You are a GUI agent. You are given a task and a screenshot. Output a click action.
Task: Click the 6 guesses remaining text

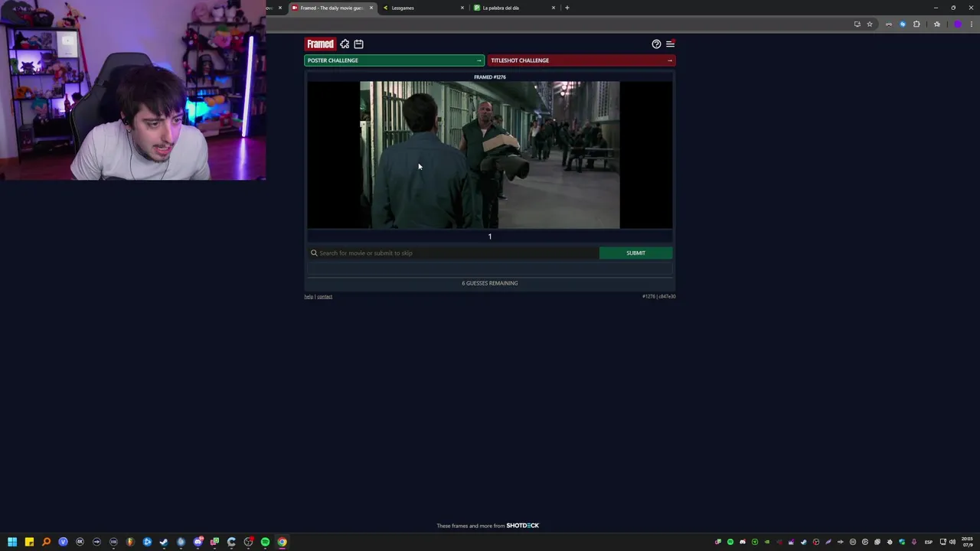pyautogui.click(x=490, y=283)
